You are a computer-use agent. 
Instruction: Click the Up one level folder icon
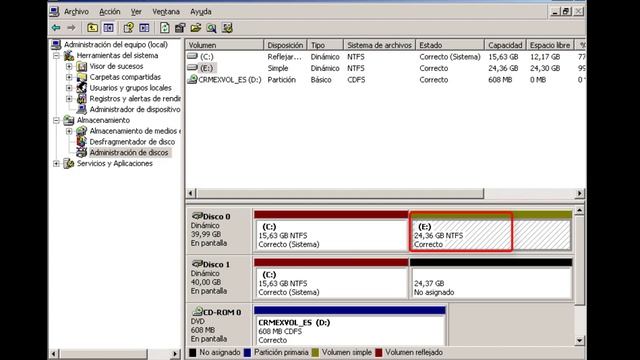(x=93, y=28)
